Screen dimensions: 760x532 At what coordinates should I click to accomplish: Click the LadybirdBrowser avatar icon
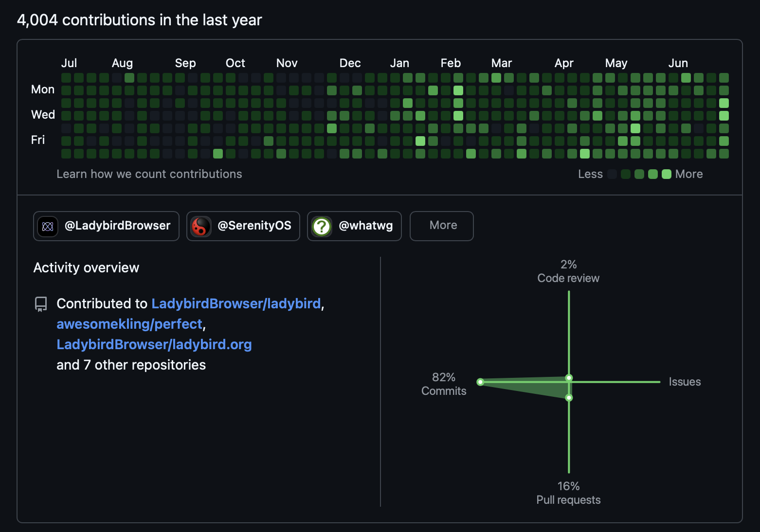[48, 226]
